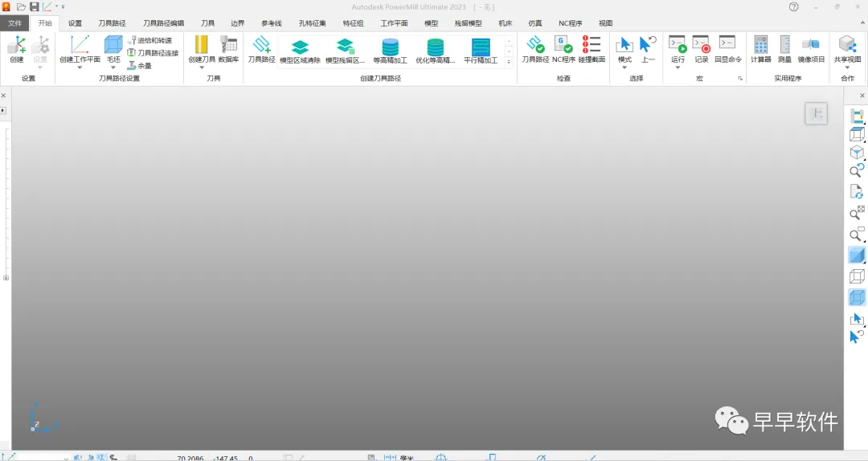Expand the 模式 dropdown arrow

click(624, 67)
